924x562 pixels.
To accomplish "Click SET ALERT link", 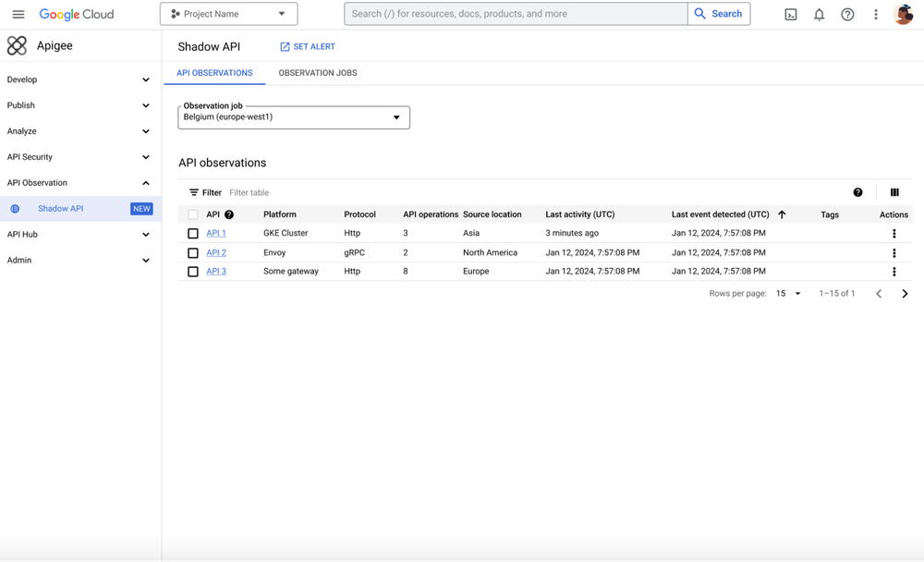I will pos(307,46).
